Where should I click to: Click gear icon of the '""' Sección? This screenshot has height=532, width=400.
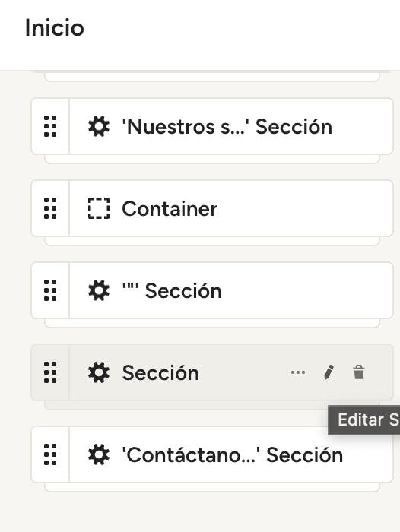[99, 290]
